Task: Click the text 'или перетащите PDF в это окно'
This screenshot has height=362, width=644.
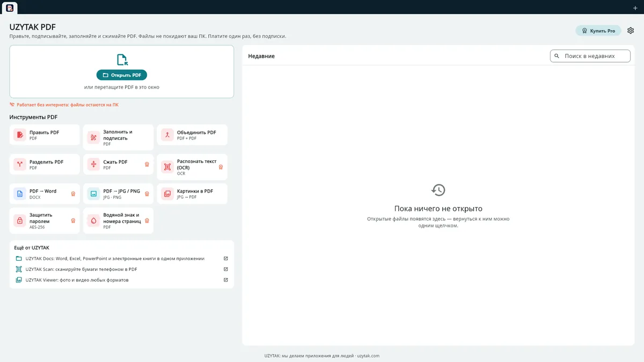Action: coord(122,87)
